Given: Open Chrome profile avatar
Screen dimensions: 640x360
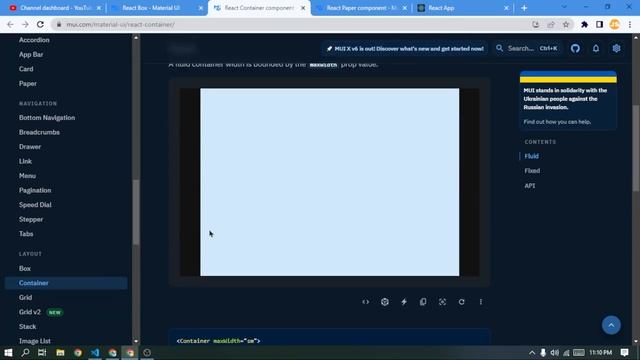Looking at the screenshot, I should click(614, 24).
